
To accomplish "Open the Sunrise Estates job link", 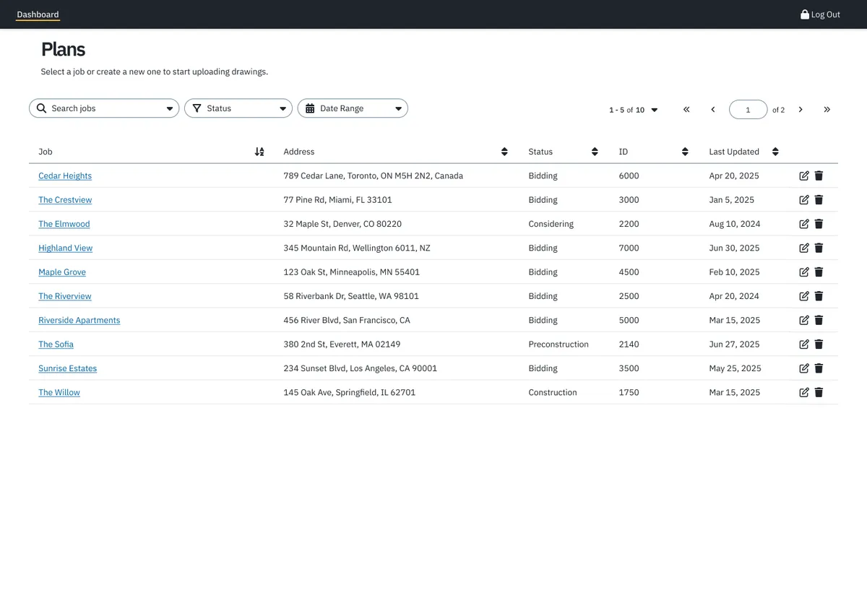I will [67, 368].
